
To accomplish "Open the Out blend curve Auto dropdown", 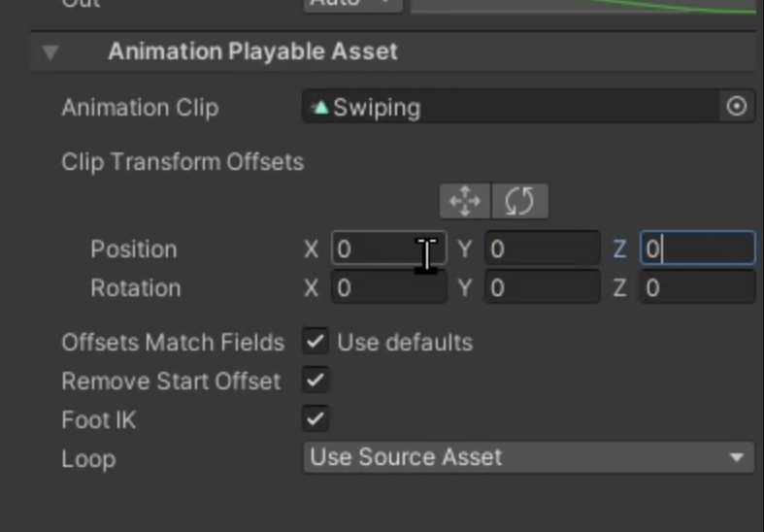I will pos(353,4).
